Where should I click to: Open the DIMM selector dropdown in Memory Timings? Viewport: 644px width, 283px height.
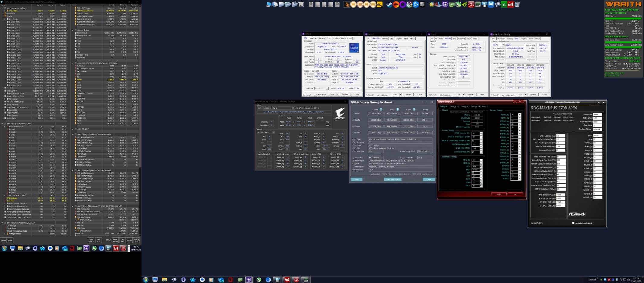[293, 108]
